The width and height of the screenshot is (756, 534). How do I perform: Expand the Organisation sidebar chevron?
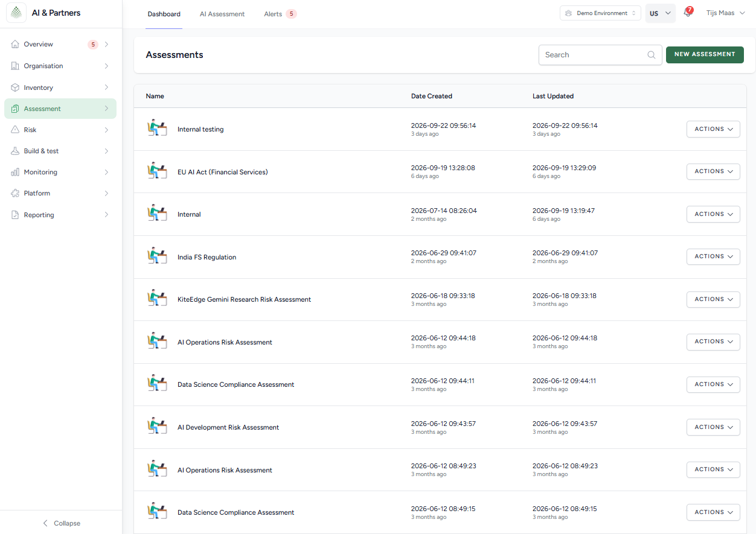107,66
